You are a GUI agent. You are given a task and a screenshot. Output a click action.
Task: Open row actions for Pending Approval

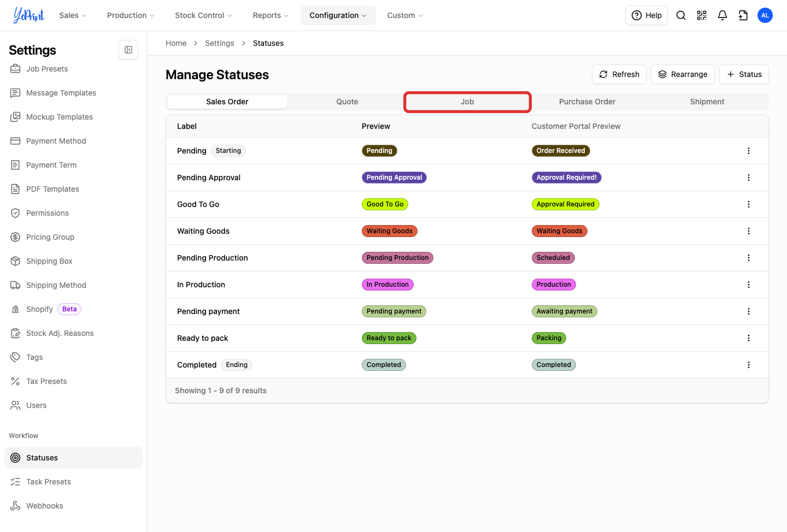pyautogui.click(x=749, y=178)
